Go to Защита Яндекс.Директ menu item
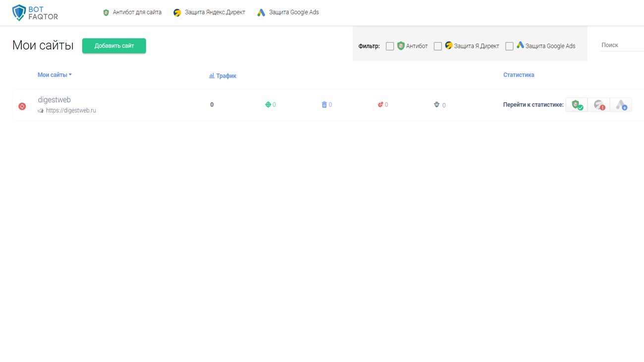This screenshot has width=644, height=362. point(209,12)
